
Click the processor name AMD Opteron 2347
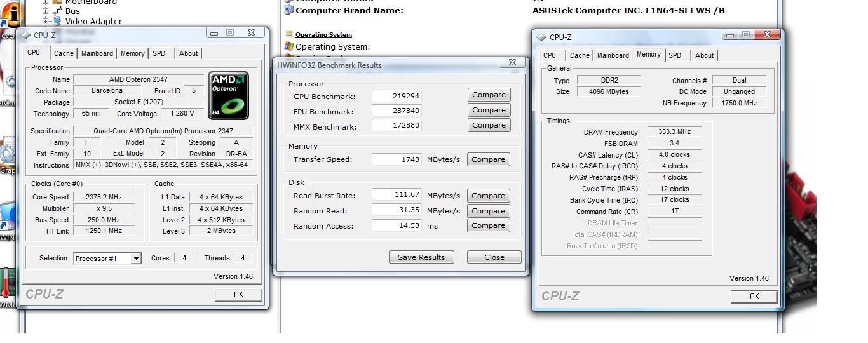138,79
